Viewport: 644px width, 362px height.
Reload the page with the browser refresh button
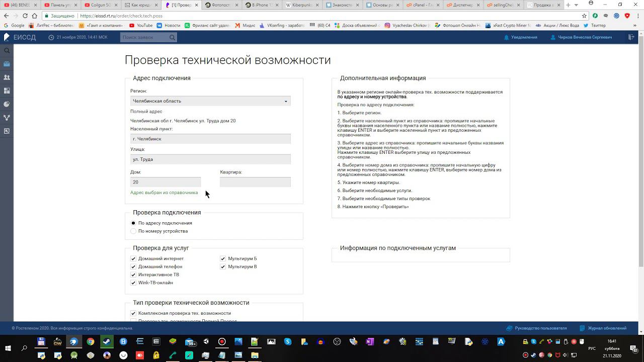(25, 16)
